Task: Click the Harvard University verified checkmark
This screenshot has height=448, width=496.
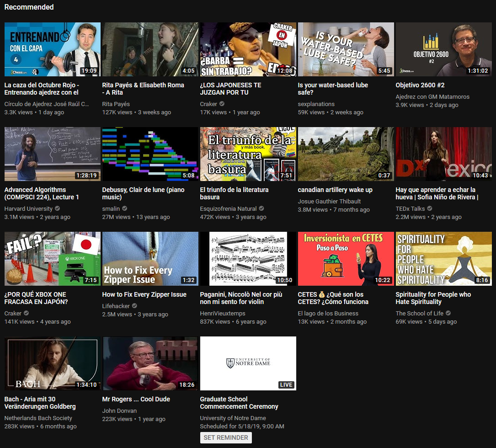Action: pyautogui.click(x=57, y=208)
